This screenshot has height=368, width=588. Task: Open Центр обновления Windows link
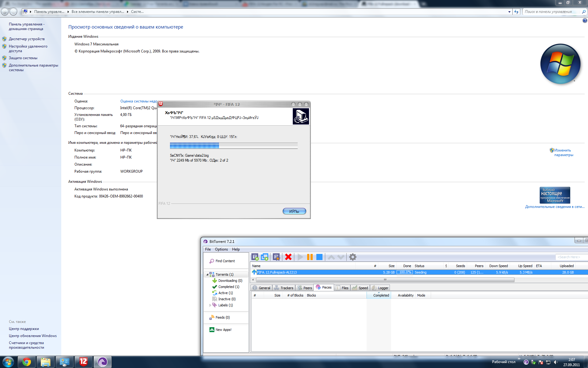point(33,336)
